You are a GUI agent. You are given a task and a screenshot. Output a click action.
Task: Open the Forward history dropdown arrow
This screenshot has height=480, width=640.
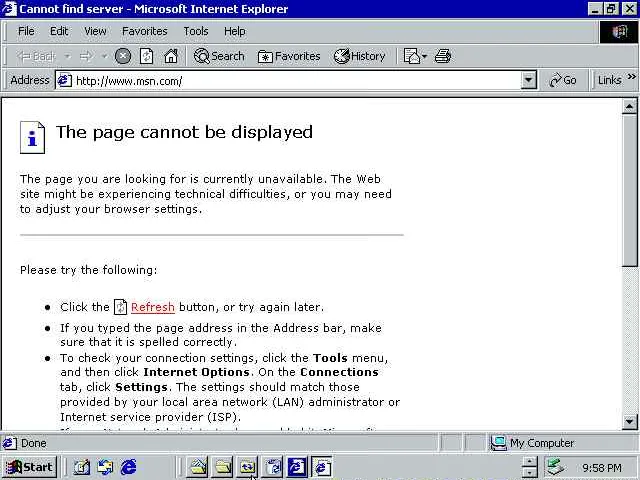click(x=104, y=56)
